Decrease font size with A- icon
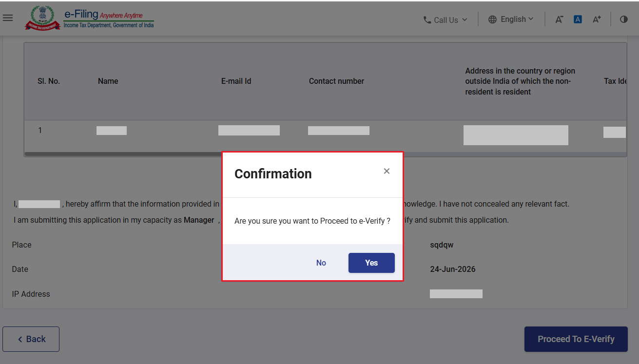The image size is (639, 364). click(559, 19)
